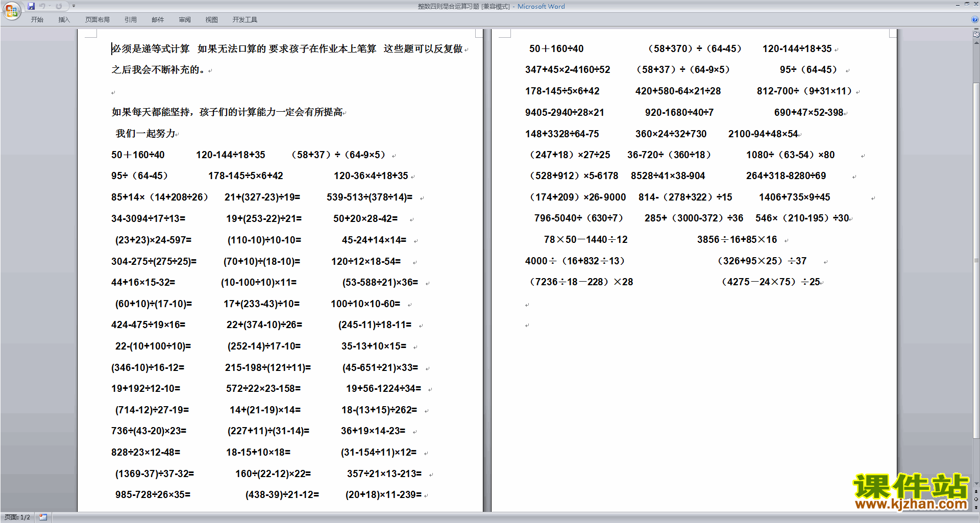Click the expression 796-5040÷(630÷7)

(579, 218)
